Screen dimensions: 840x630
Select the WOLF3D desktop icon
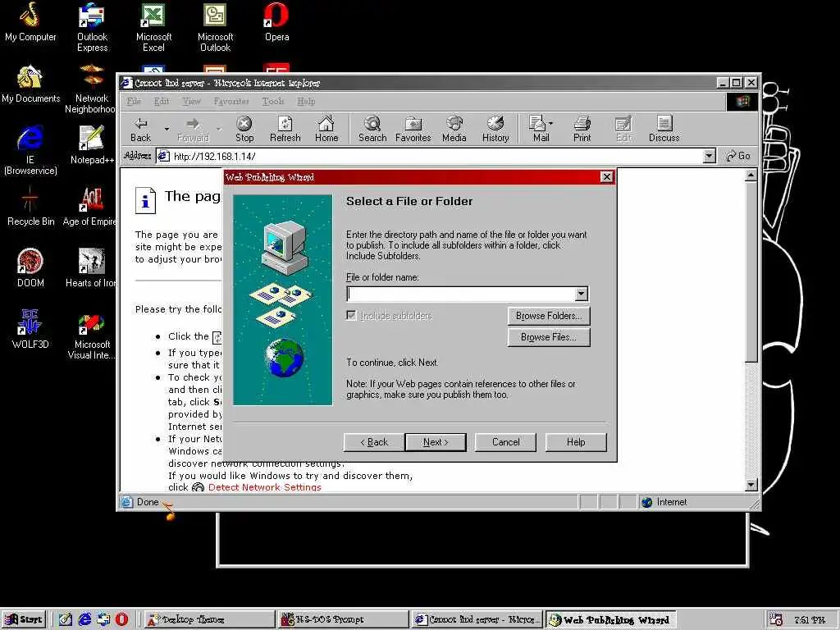click(30, 330)
